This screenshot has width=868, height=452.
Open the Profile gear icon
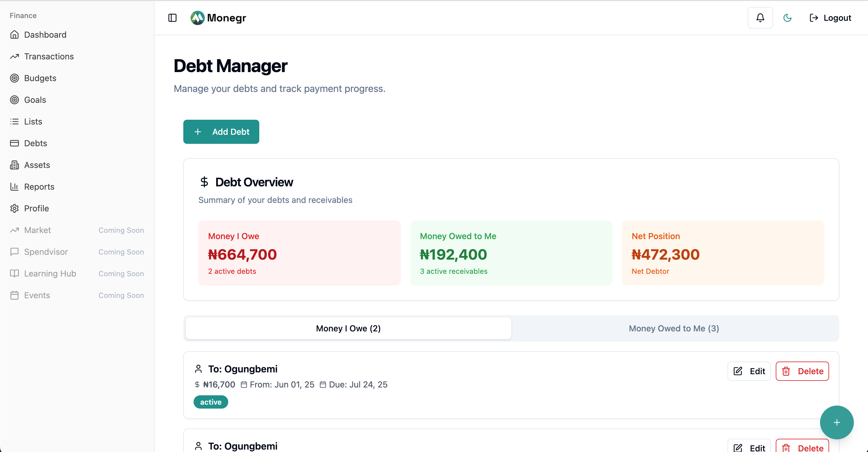14,208
